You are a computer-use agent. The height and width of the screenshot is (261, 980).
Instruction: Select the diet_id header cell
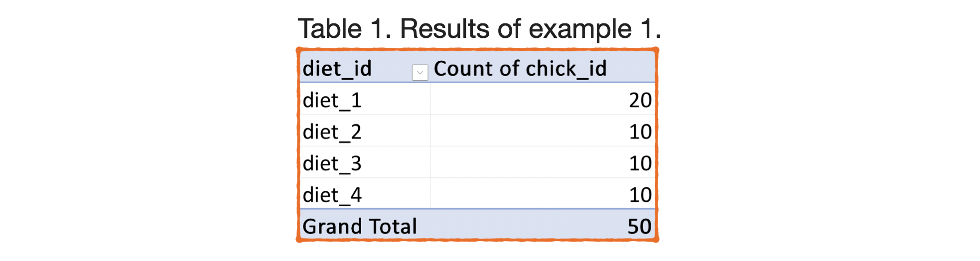[x=337, y=69]
